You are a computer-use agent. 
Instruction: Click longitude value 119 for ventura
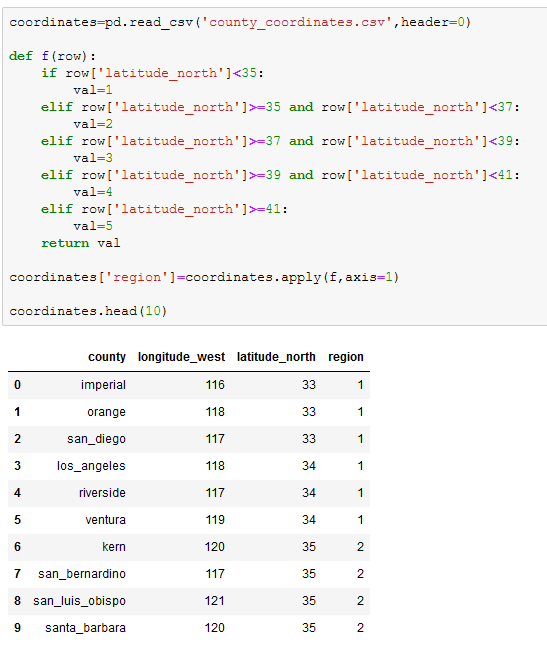click(x=215, y=520)
